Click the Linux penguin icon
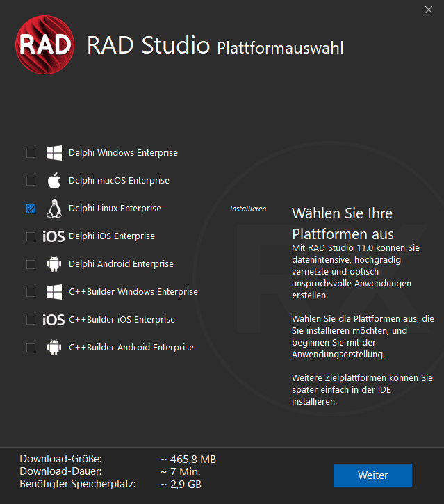Image resolution: width=444 pixels, height=504 pixels. click(54, 209)
